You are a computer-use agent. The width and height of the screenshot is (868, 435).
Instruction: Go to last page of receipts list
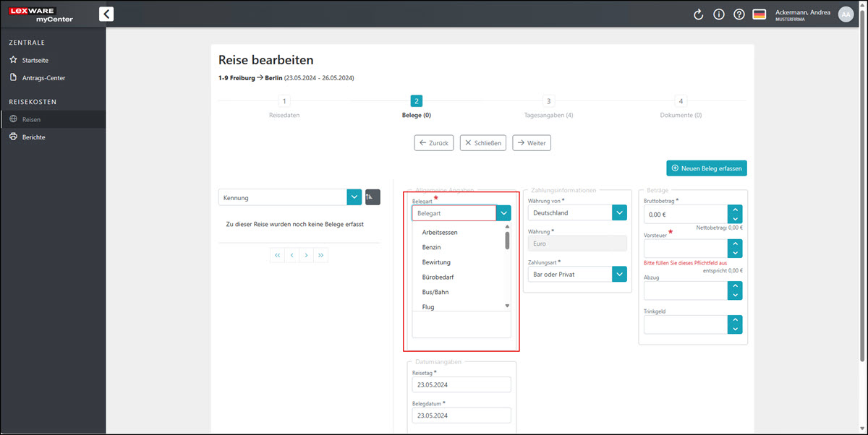pyautogui.click(x=321, y=255)
